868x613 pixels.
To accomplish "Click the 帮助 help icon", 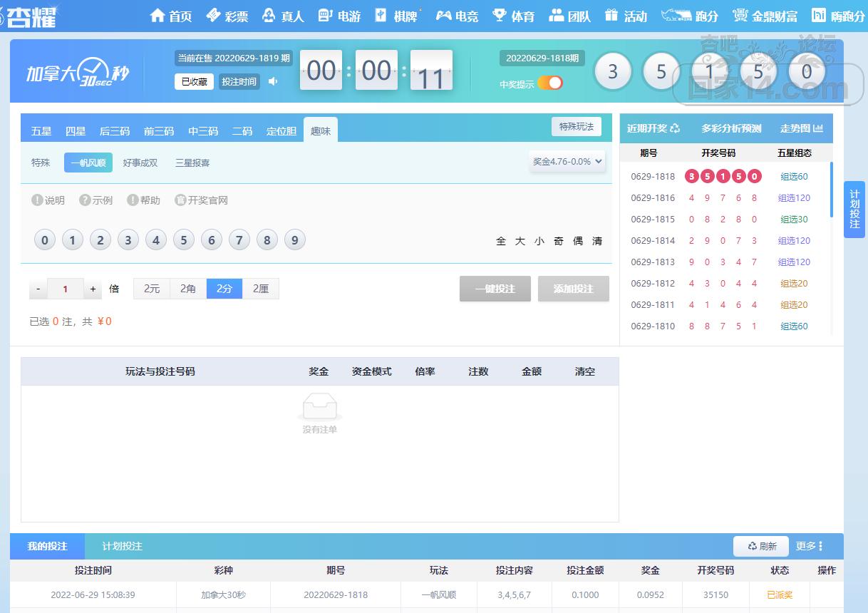I will [133, 200].
